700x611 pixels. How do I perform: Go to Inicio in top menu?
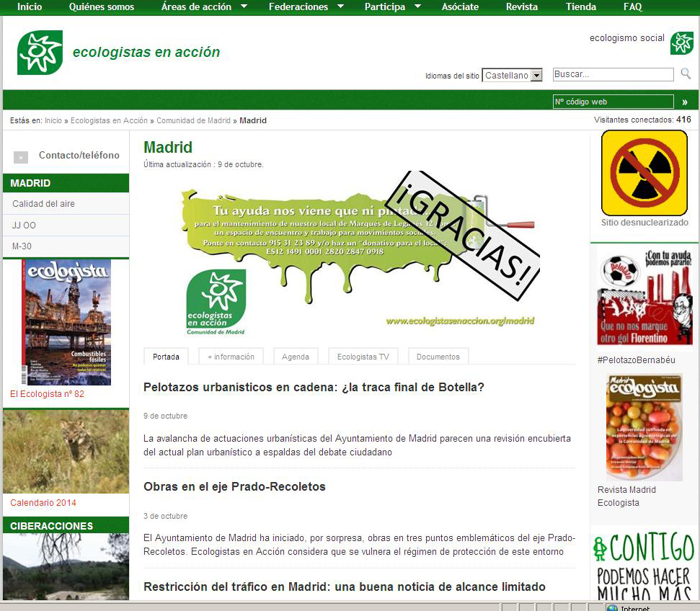tap(30, 6)
